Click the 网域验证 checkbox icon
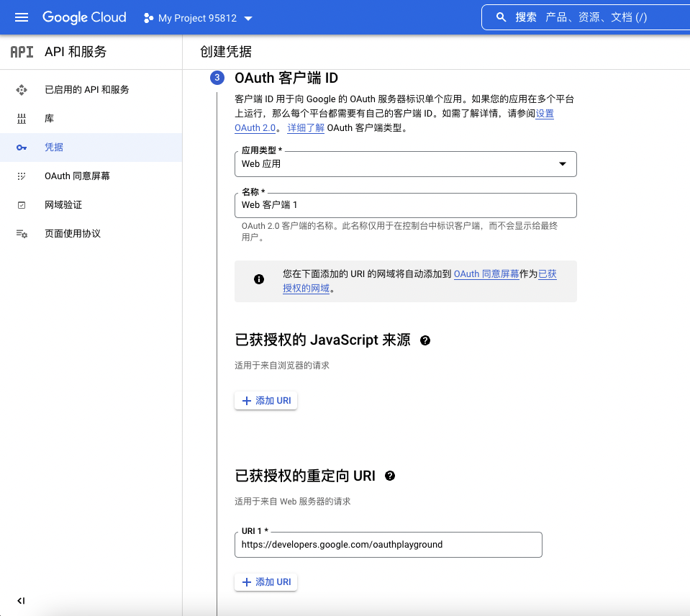Image resolution: width=690 pixels, height=616 pixels. (x=22, y=205)
